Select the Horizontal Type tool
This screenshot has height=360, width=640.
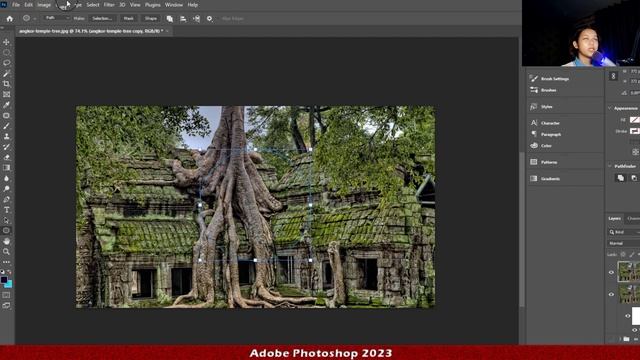(6, 210)
